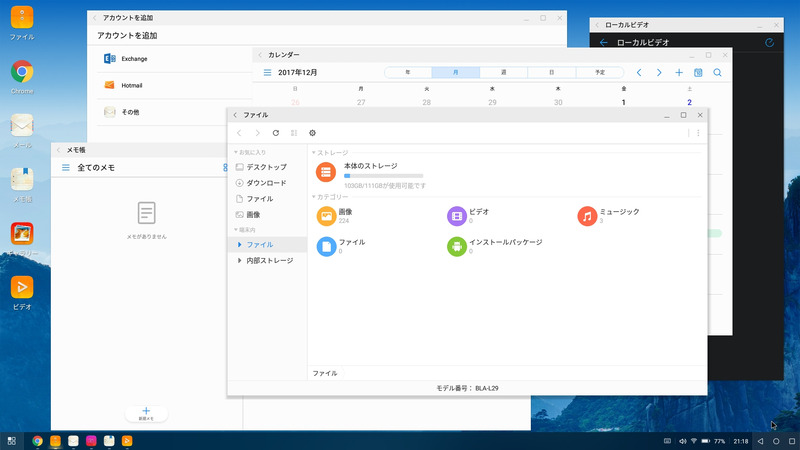Go to previous month in Calendar

(x=639, y=72)
